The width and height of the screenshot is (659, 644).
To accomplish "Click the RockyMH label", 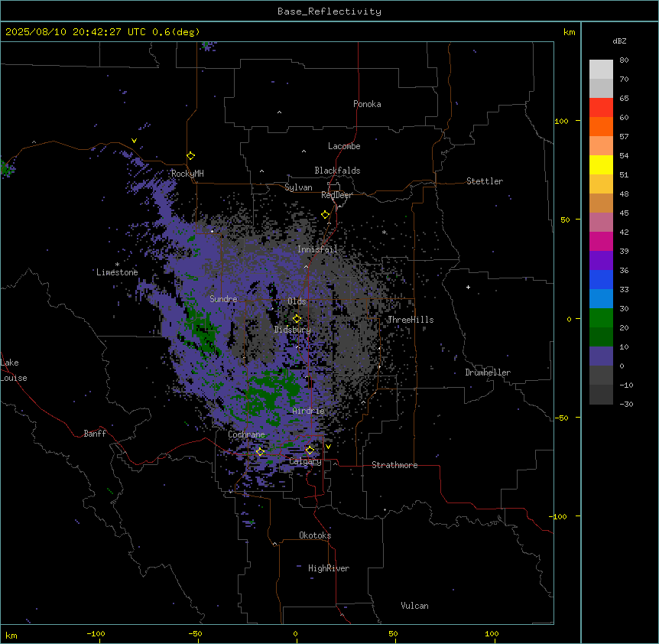I will pyautogui.click(x=187, y=174).
